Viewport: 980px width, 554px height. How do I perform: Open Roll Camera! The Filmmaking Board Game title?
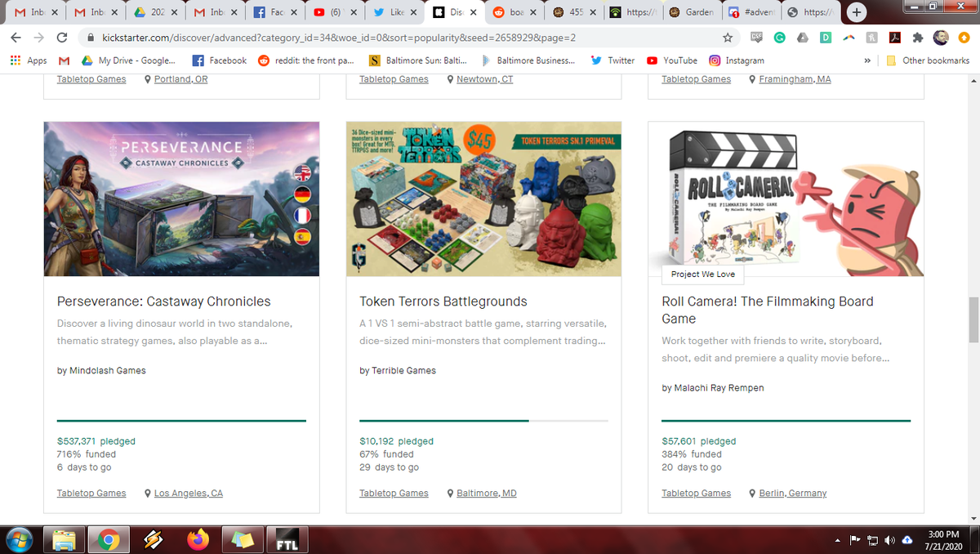point(768,310)
